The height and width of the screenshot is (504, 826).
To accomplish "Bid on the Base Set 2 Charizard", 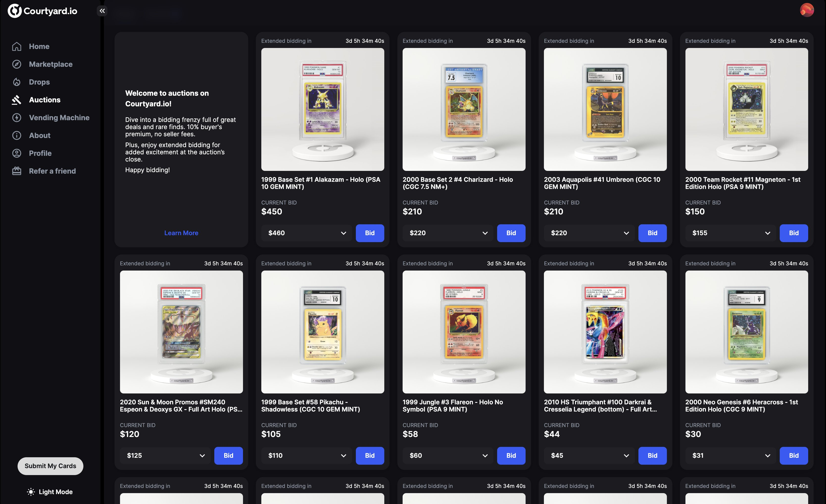I will pyautogui.click(x=511, y=233).
